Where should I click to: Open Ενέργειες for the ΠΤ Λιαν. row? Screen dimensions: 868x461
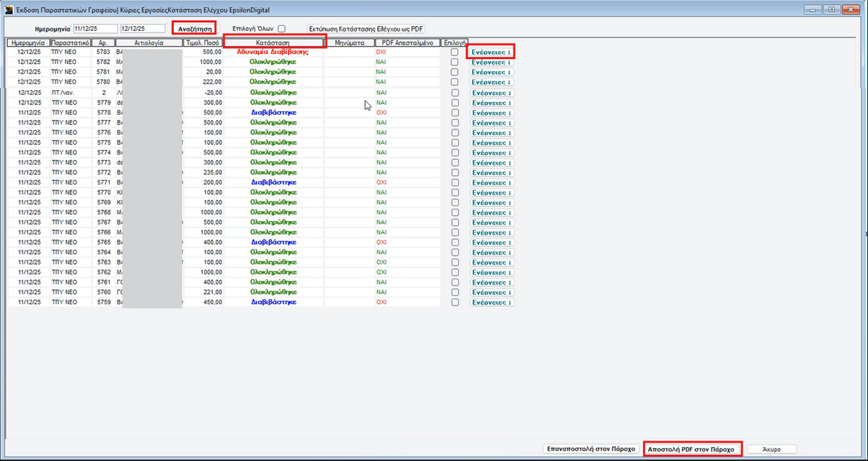pos(492,93)
